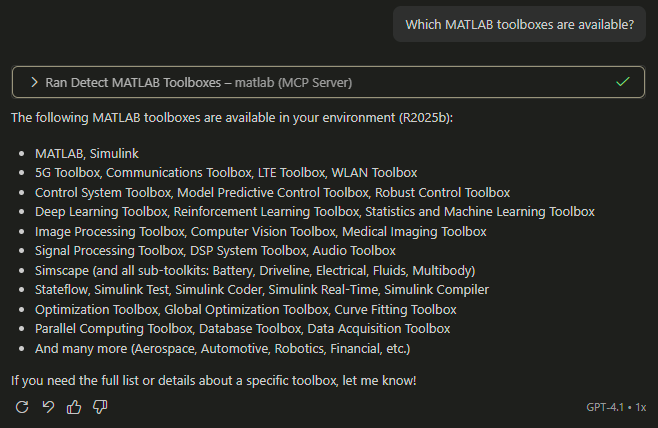Click the Control System Toolbox list line
The height and width of the screenshot is (428, 658).
pyautogui.click(x=272, y=192)
